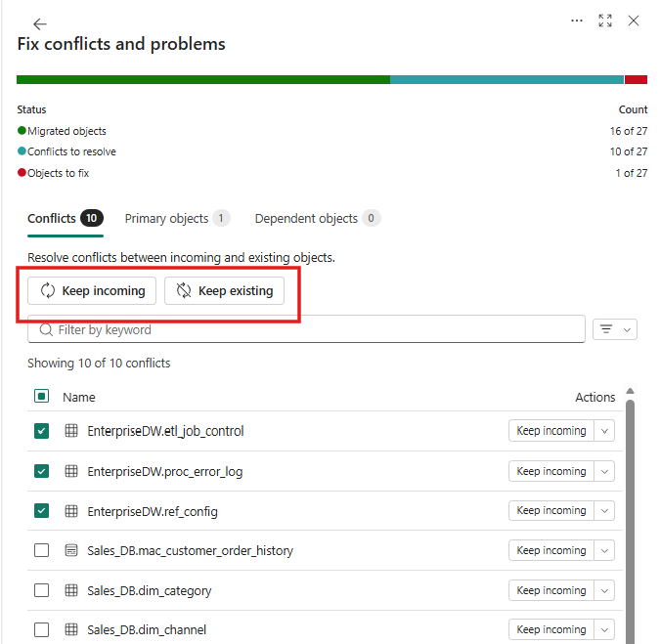Toggle the select-all checkbox in Name header
This screenshot has width=660, height=644.
(x=41, y=396)
